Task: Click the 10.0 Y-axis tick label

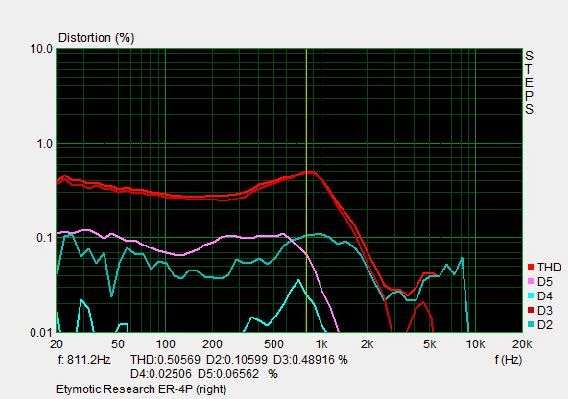Action: [41, 49]
